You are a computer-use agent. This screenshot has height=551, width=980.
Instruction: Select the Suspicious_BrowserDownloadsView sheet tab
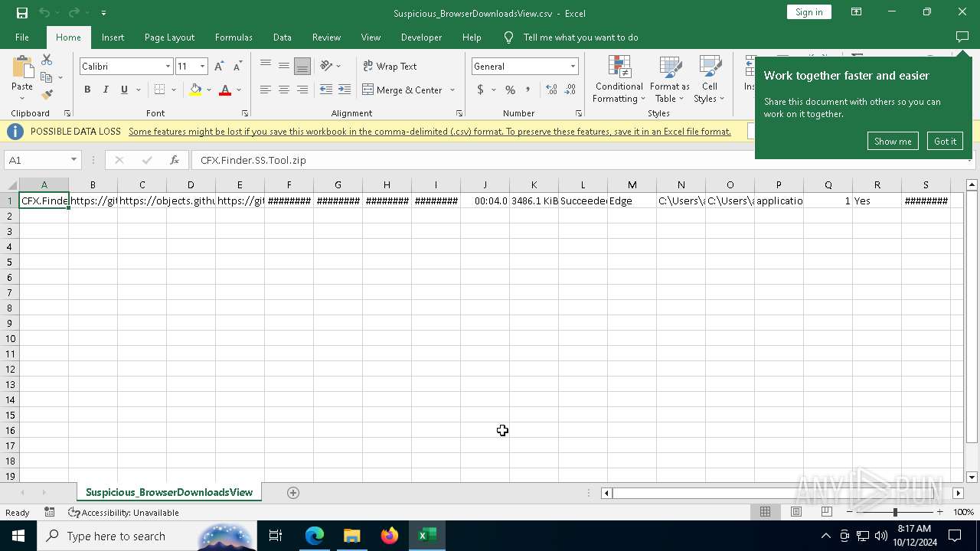(169, 492)
